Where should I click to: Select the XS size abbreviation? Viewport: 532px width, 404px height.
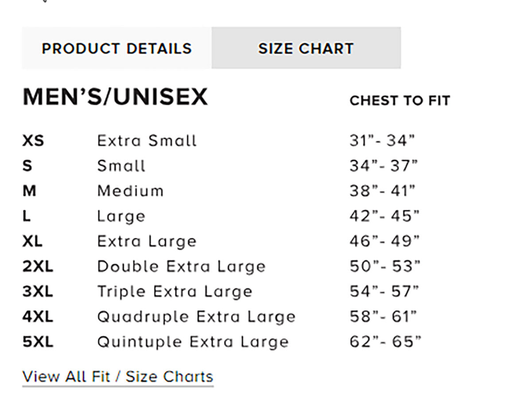(33, 141)
